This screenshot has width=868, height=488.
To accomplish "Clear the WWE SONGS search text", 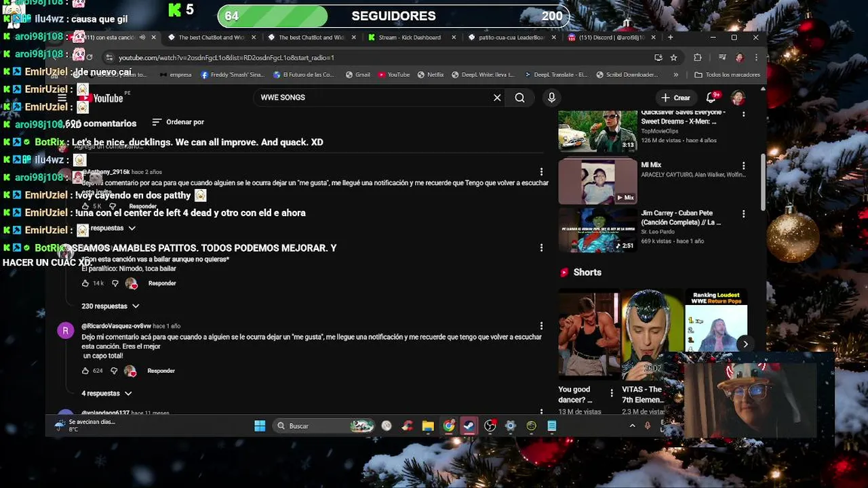I will pyautogui.click(x=497, y=98).
